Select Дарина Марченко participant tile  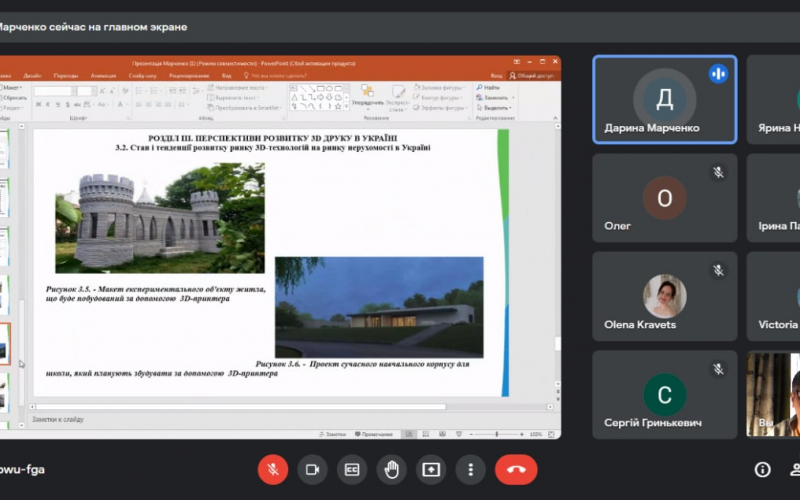665,99
